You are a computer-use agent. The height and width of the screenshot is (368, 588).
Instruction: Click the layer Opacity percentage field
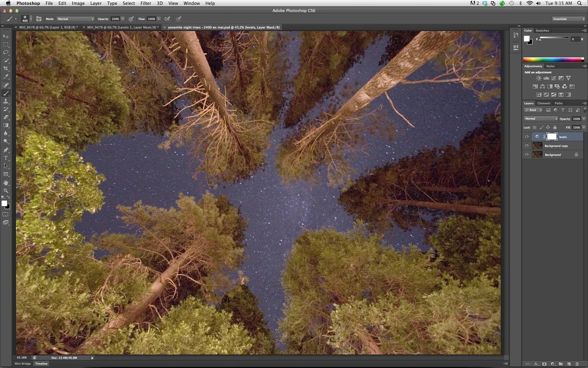[576, 119]
